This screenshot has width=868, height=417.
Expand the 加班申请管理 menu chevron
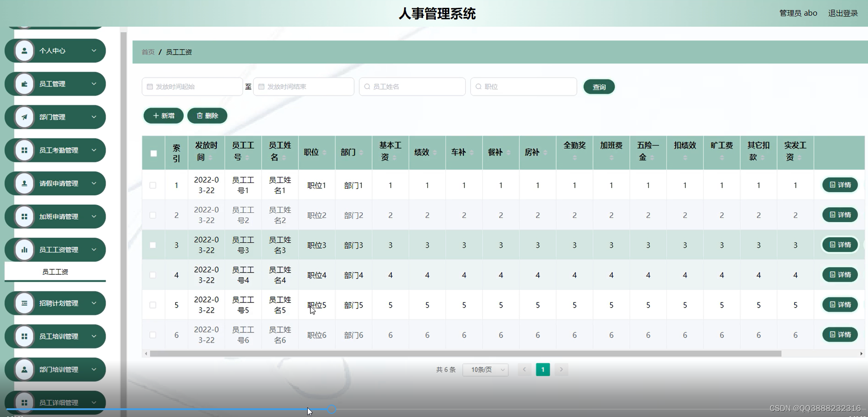click(94, 216)
